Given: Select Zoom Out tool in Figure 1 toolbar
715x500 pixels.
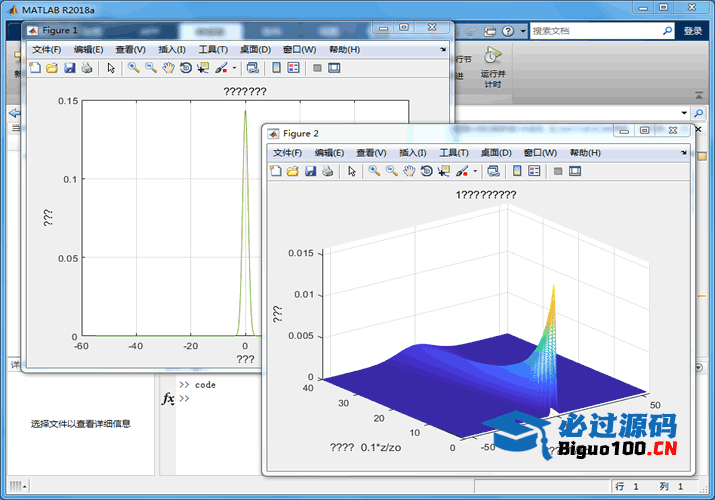Looking at the screenshot, I should click(x=150, y=68).
